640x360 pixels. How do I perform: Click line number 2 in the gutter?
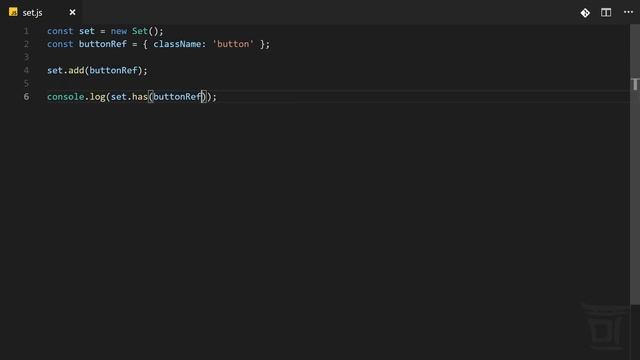tap(26, 44)
